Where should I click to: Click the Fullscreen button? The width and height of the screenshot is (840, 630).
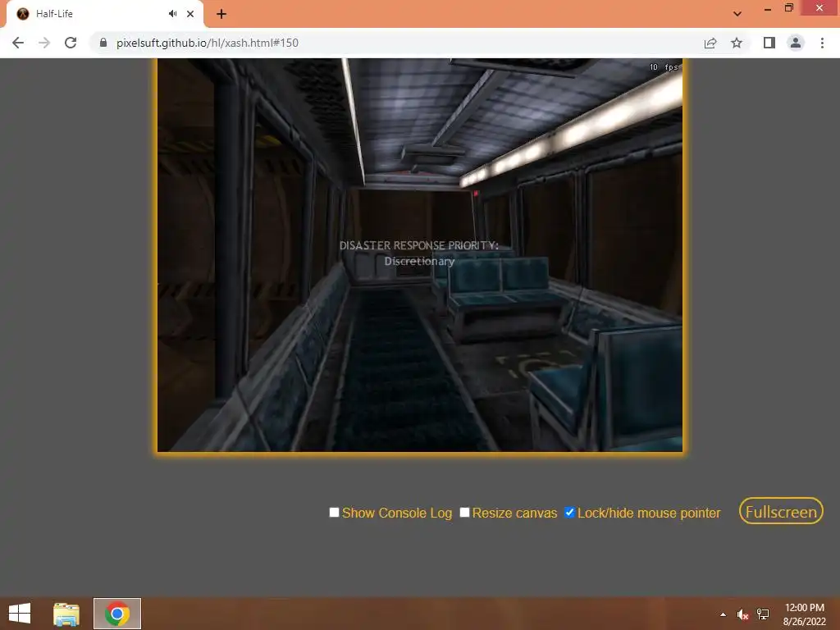click(x=781, y=512)
